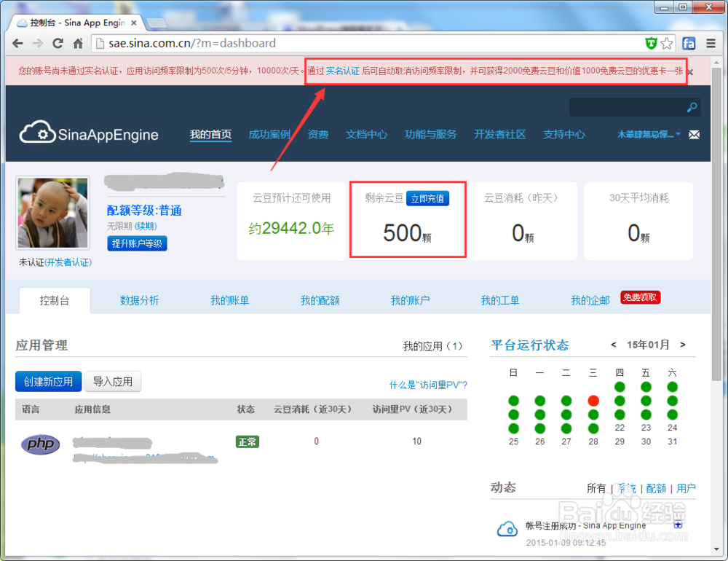Screen dimensions: 728x561
Task: Go to previous month in calendar
Action: pos(613,345)
